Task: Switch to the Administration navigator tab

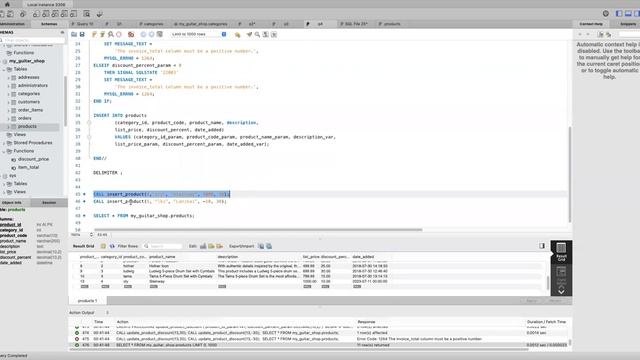Action: (x=13, y=24)
